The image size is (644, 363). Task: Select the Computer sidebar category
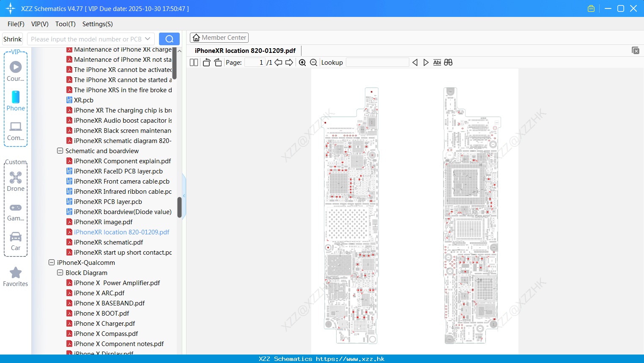(16, 131)
